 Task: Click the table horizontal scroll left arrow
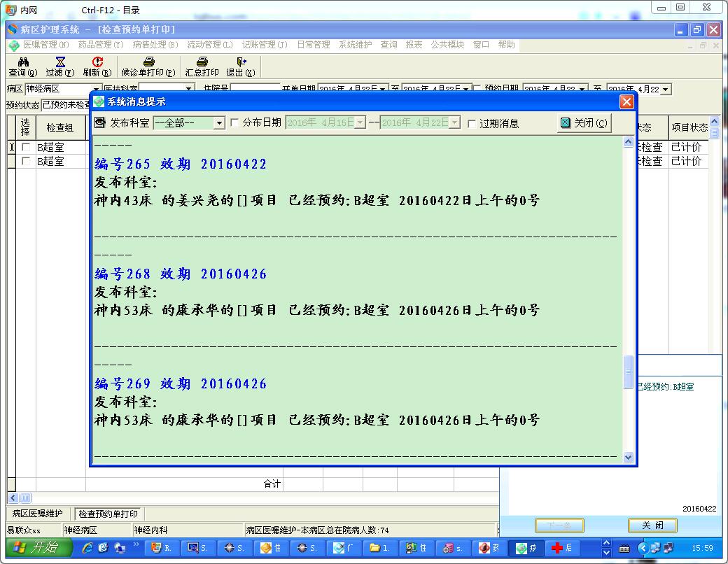tap(13, 498)
